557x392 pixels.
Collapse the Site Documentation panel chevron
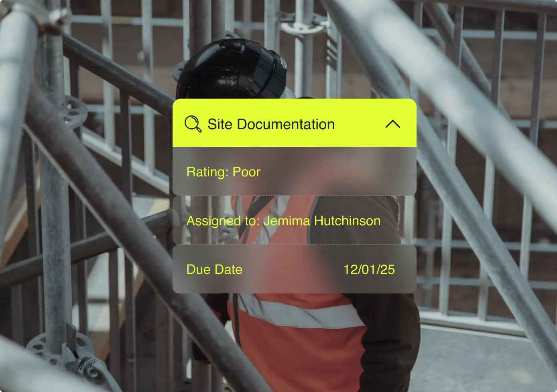(x=392, y=124)
